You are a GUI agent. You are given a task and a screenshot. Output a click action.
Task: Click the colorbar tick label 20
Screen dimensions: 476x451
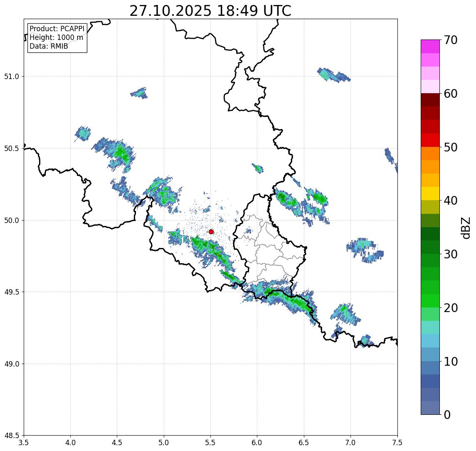click(451, 307)
